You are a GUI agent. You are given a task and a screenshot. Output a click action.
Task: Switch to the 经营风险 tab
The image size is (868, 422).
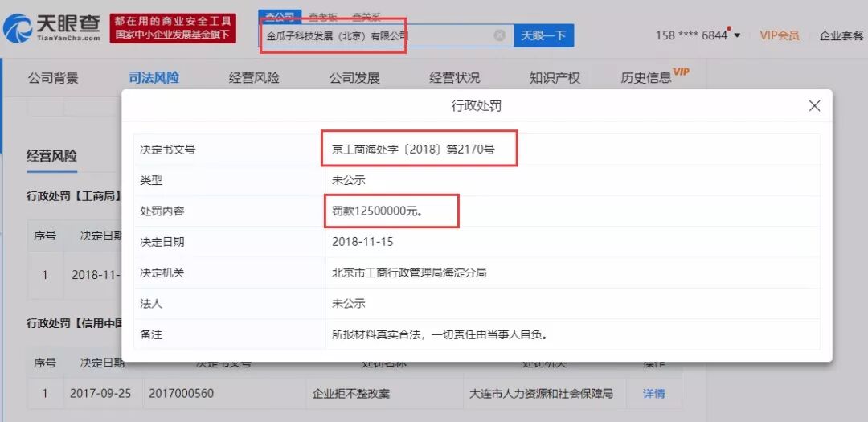point(254,78)
